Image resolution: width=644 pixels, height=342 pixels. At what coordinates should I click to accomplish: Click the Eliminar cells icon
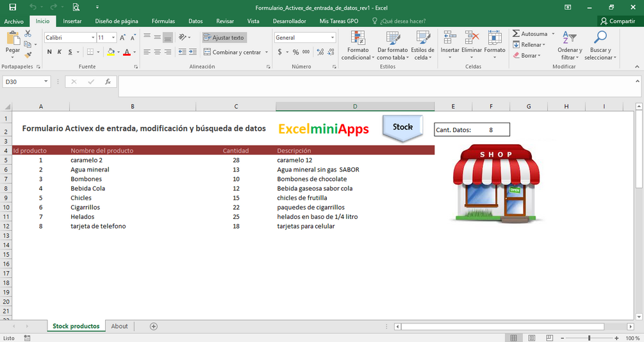(x=472, y=37)
